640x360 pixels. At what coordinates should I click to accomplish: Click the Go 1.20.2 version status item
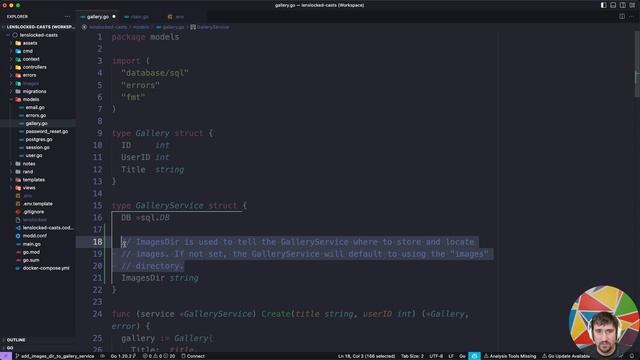coord(123,356)
